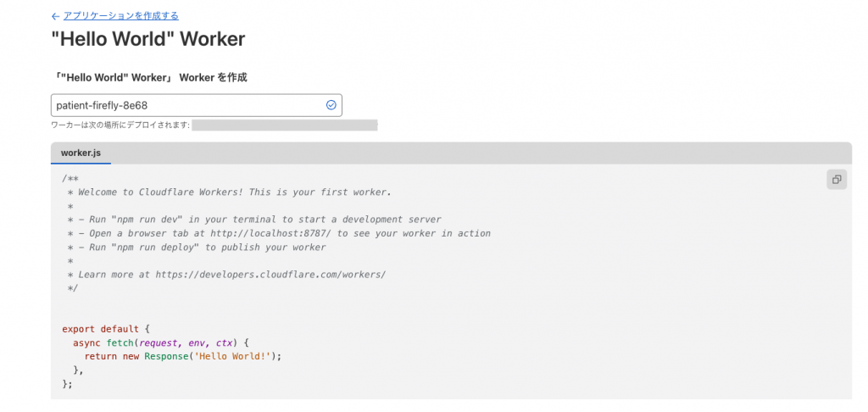Focus the patient-firefly-8e68 worker name field

[x=196, y=105]
